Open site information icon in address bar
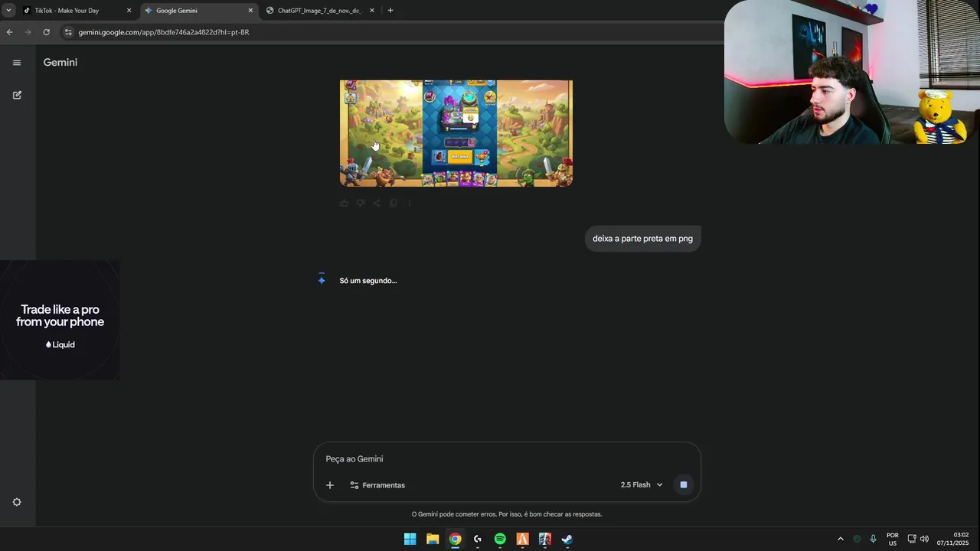 68,32
